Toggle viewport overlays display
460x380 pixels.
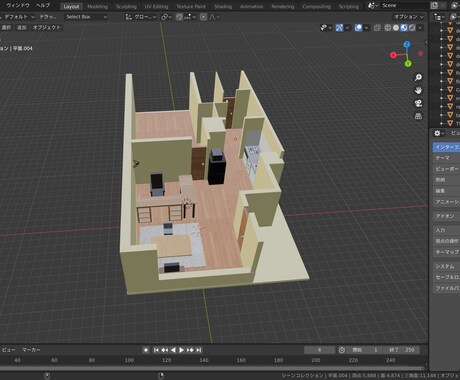358,28
